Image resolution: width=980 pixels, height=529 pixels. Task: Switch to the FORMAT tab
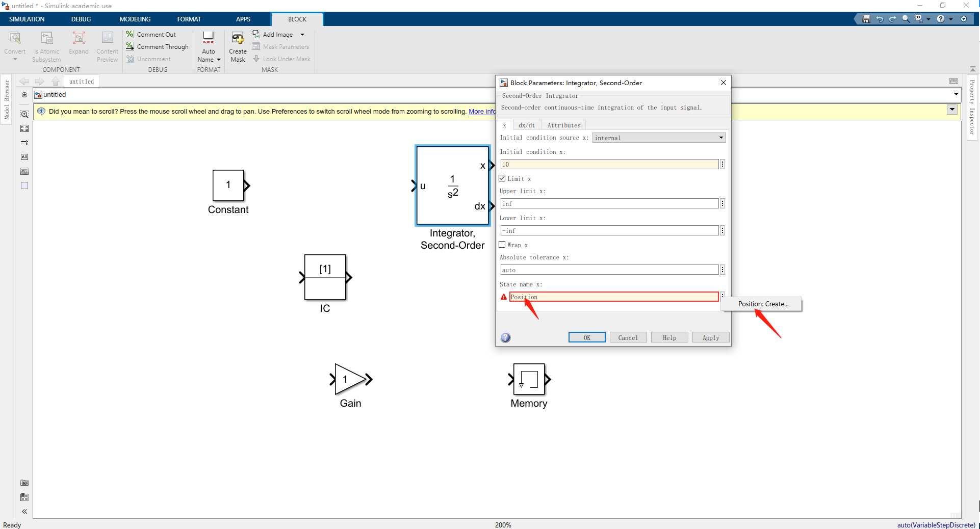189,19
